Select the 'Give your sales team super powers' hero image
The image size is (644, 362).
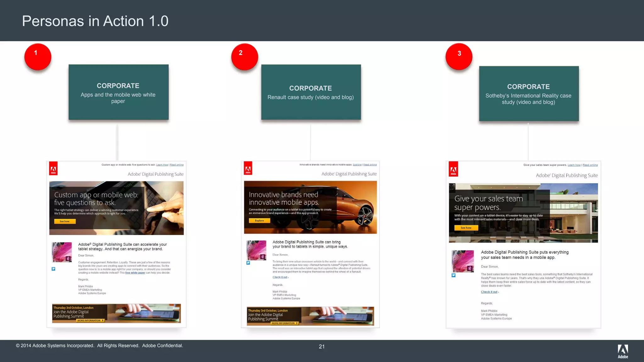523,213
